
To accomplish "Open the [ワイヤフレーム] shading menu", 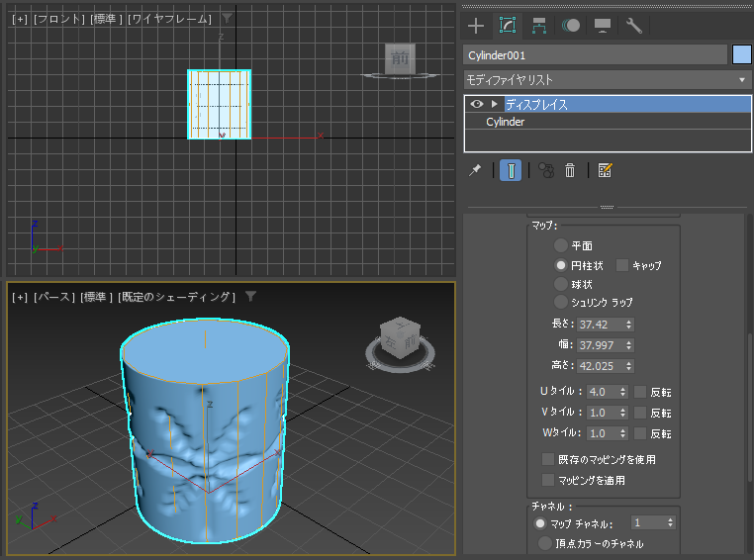I will (x=170, y=19).
